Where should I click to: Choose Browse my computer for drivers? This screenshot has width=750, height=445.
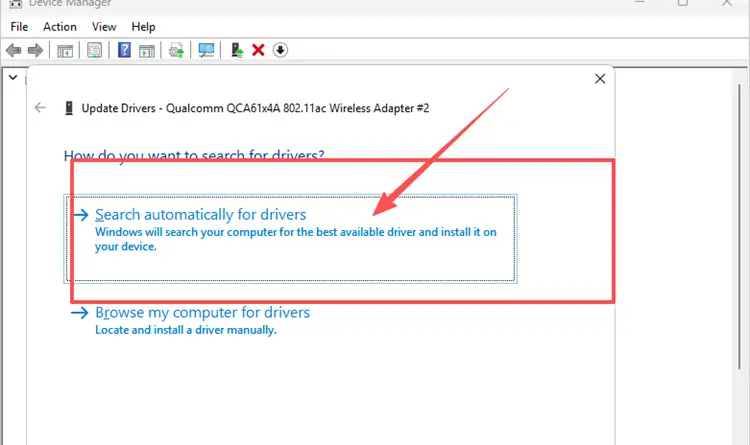(190, 321)
